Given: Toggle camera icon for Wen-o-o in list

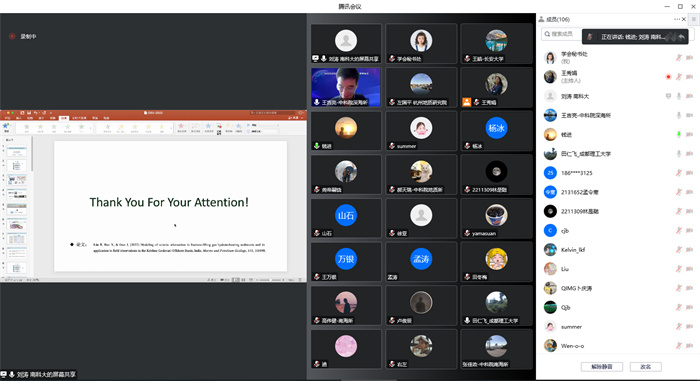Looking at the screenshot, I should pos(689,346).
